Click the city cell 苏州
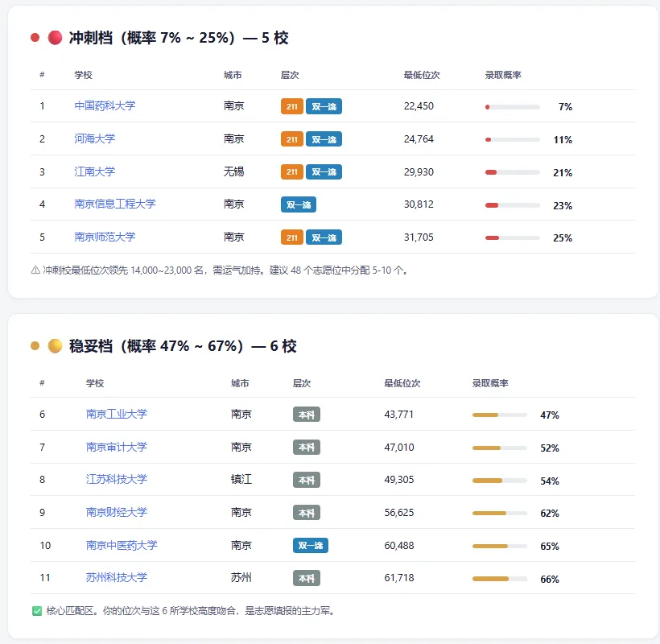This screenshot has height=644, width=660. [x=241, y=577]
